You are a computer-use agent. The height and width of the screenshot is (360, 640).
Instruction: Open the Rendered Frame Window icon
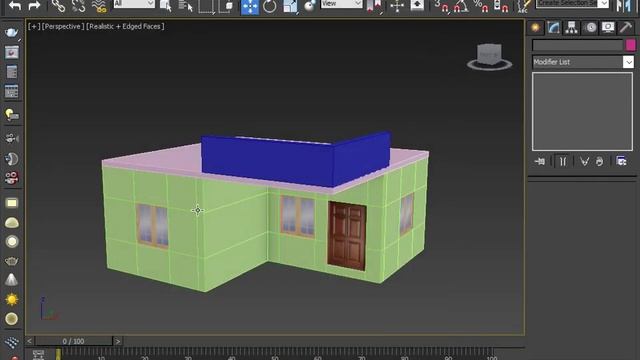[x=11, y=53]
